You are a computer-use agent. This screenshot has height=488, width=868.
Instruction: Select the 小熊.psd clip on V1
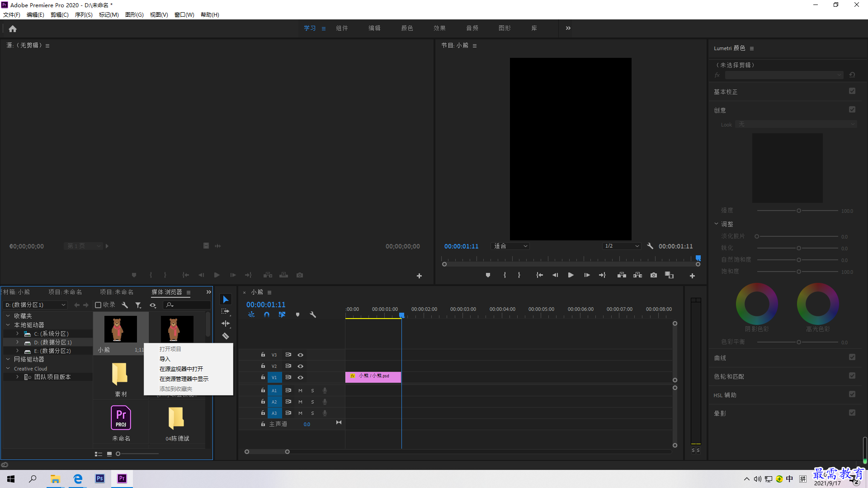click(373, 377)
